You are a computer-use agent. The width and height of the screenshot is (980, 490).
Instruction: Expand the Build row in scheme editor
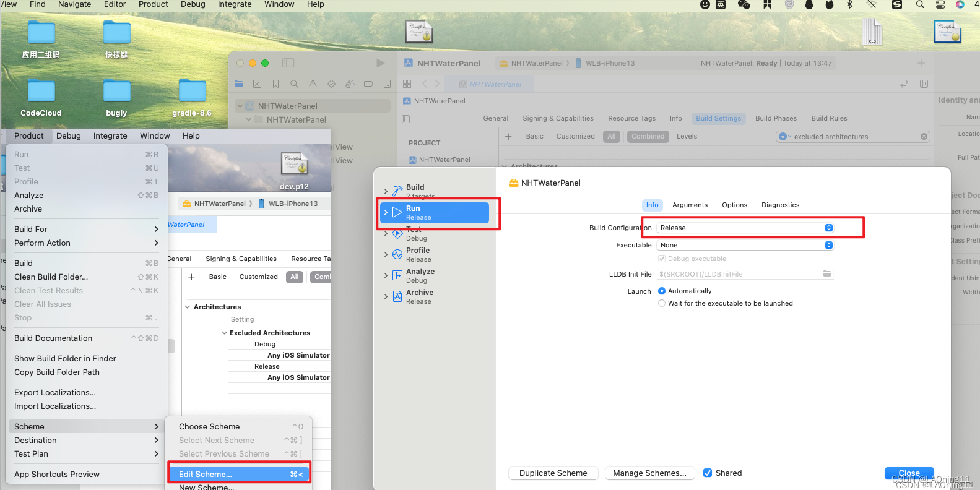click(x=386, y=191)
